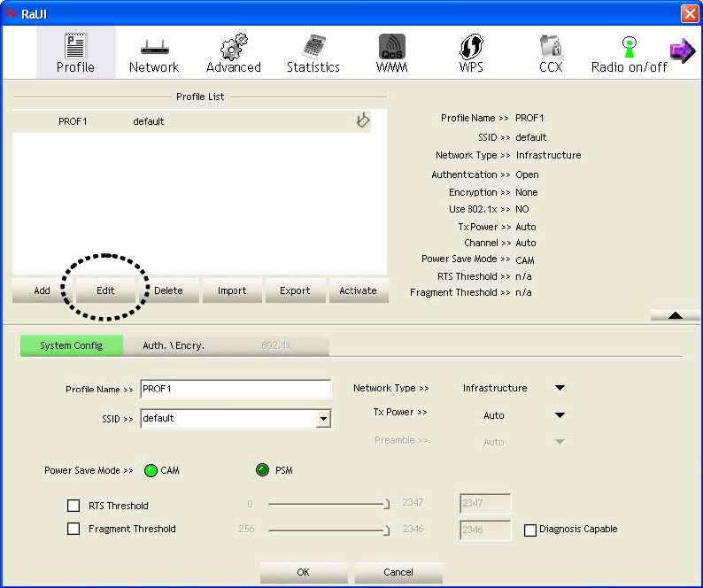Collapse the lower panel with up arrow
This screenshot has width=703, height=588.
click(x=676, y=315)
